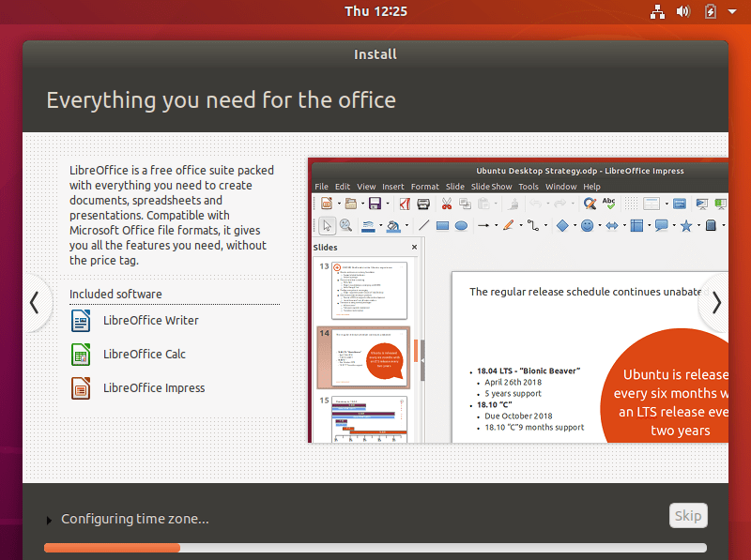
Task: Open the New presentation dropdown arrow
Action: (339, 204)
